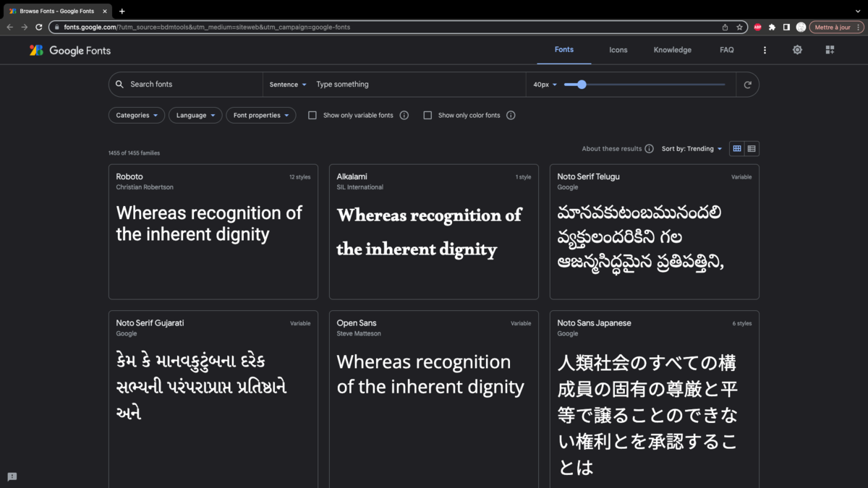Open the Categories filter dropdown
Screen dimensions: 868x488
137,115
